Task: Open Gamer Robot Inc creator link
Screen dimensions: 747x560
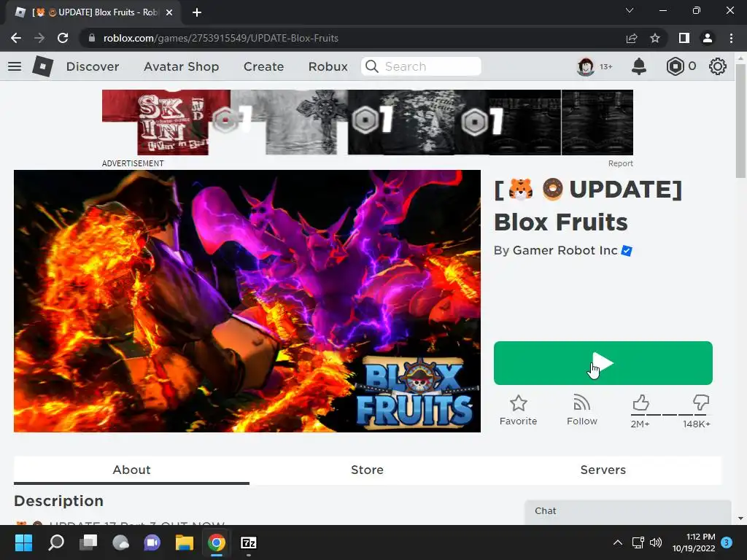Action: pyautogui.click(x=565, y=251)
